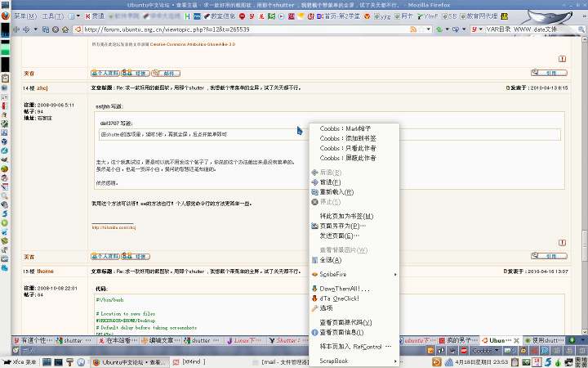Switch to the 编辑文章 tab
The height and width of the screenshot is (368, 588).
(161, 340)
